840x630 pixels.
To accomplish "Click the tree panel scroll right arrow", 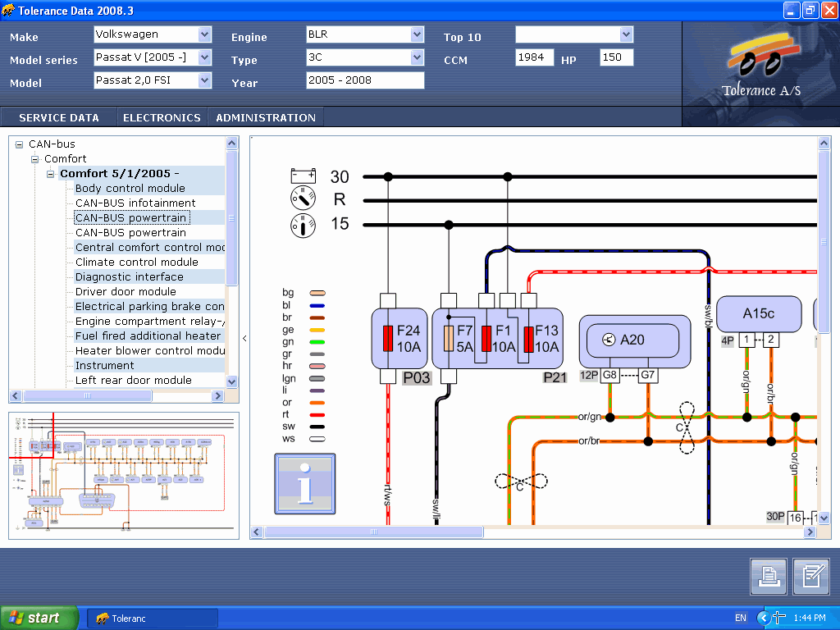I will point(217,396).
